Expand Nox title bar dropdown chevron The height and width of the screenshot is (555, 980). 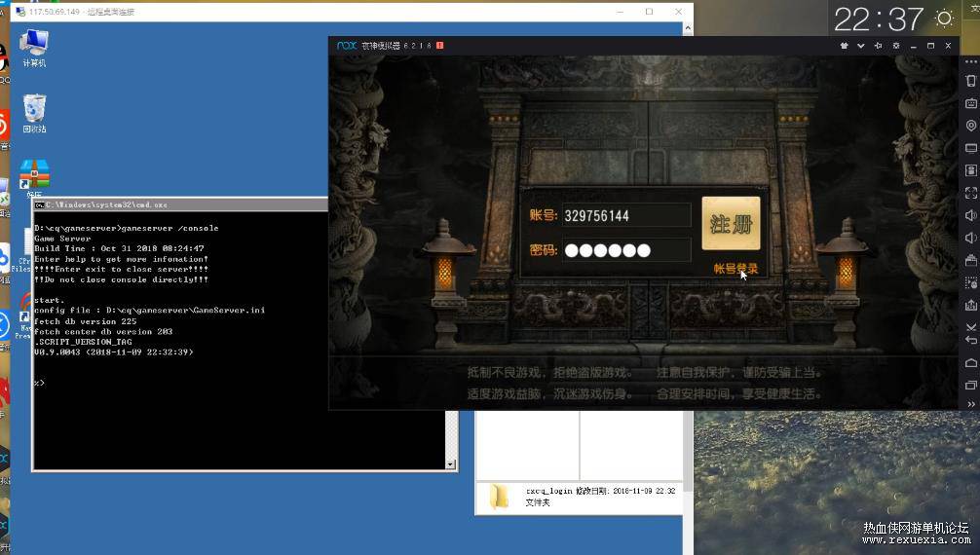tap(860, 46)
